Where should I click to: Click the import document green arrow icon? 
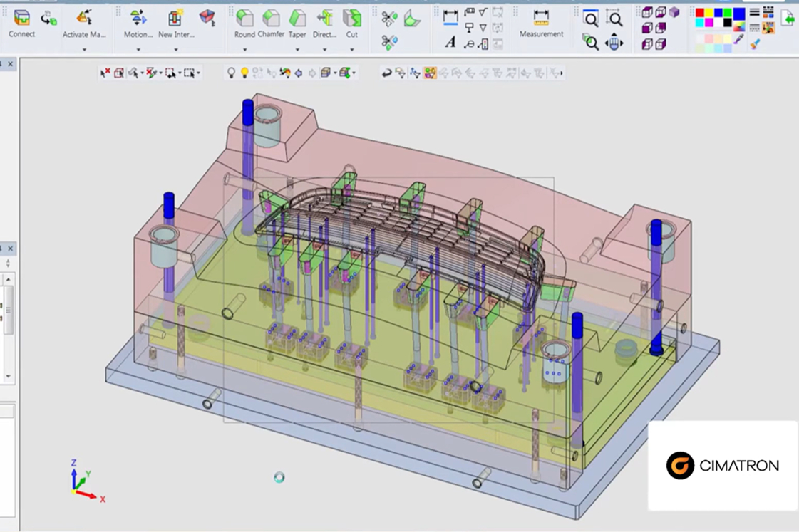pos(788,19)
